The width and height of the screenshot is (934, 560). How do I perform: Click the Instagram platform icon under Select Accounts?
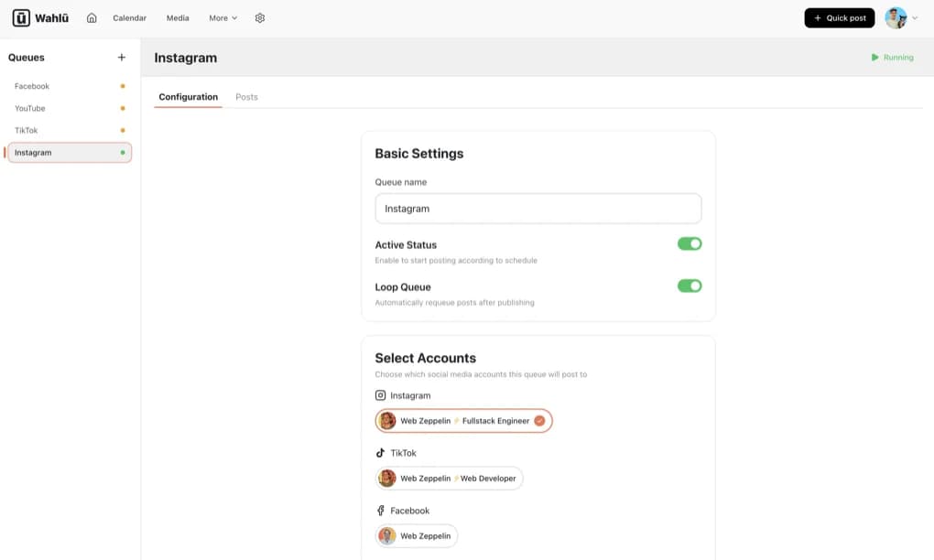click(380, 394)
